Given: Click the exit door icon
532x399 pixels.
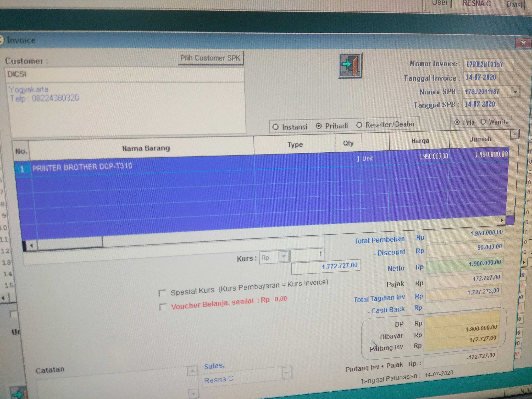Looking at the screenshot, I should click(350, 65).
